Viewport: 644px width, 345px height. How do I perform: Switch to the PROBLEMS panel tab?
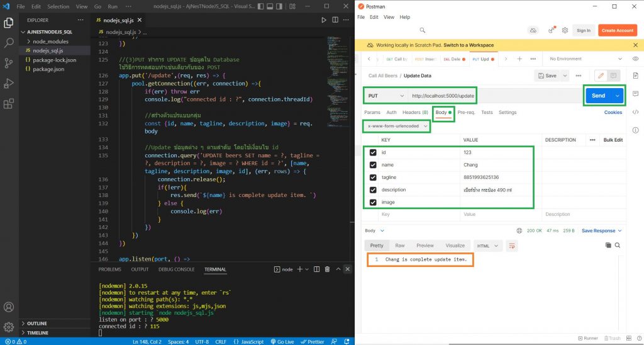point(109,269)
